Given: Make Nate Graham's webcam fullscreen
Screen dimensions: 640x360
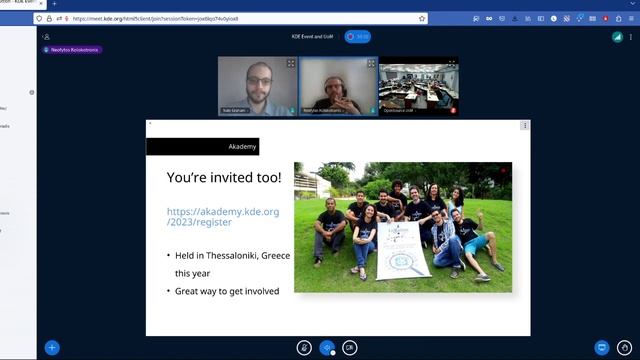Looking at the screenshot, I should click(x=291, y=63).
